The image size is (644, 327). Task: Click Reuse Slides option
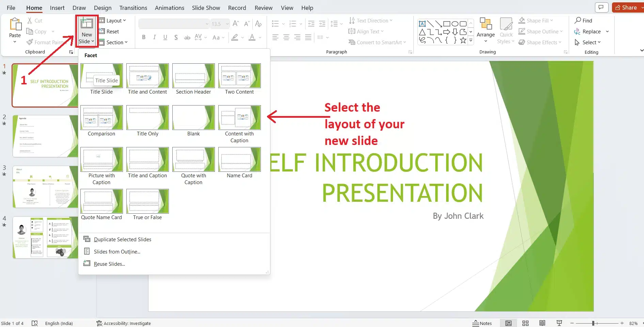pos(109,264)
